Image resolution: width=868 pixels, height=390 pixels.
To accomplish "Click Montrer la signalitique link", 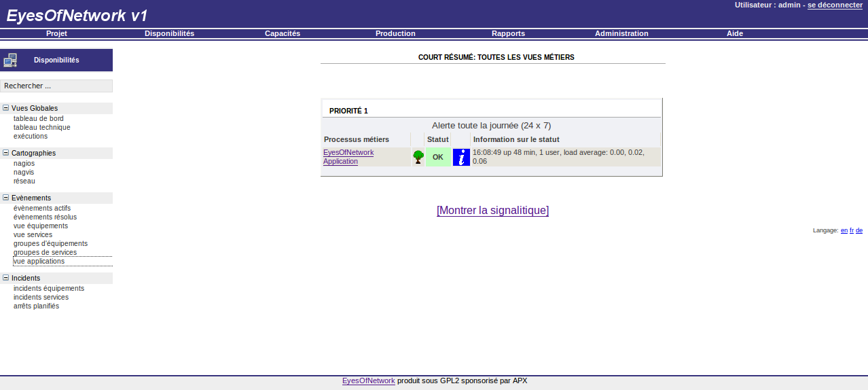I will [x=492, y=211].
